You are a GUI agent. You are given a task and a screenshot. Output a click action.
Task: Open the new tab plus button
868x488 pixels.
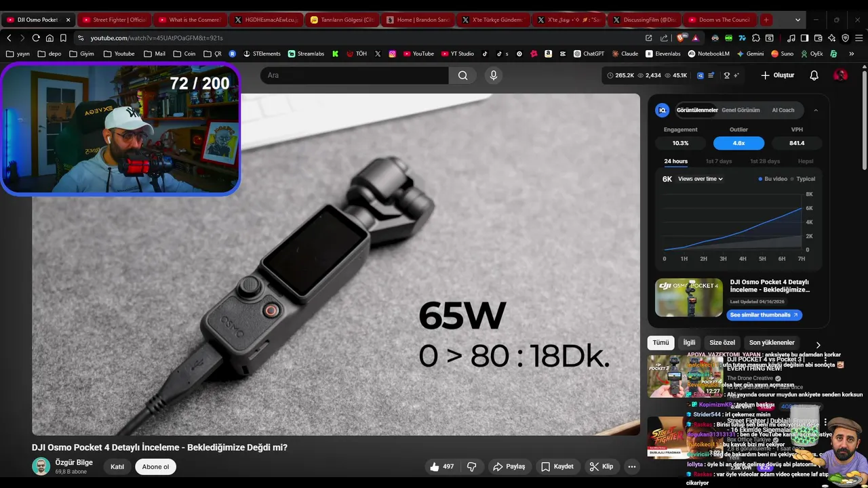coord(766,20)
